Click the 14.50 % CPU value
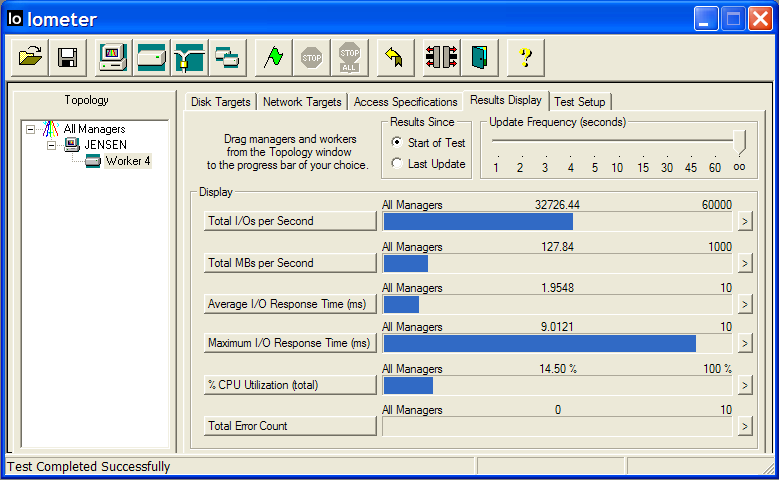This screenshot has width=779, height=480. [x=558, y=369]
